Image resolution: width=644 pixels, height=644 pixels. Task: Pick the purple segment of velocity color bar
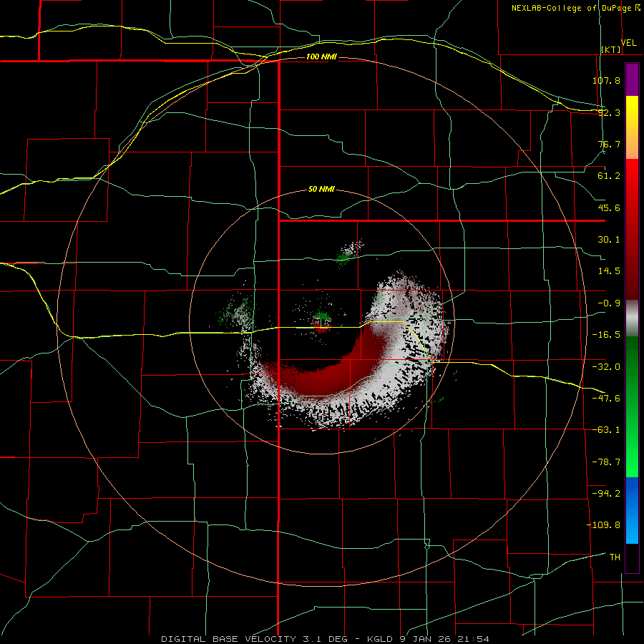tap(632, 79)
